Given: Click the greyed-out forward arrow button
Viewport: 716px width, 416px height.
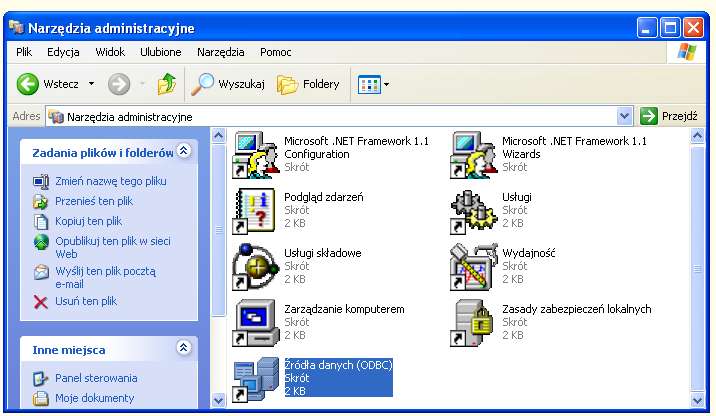Looking at the screenshot, I should (x=119, y=84).
